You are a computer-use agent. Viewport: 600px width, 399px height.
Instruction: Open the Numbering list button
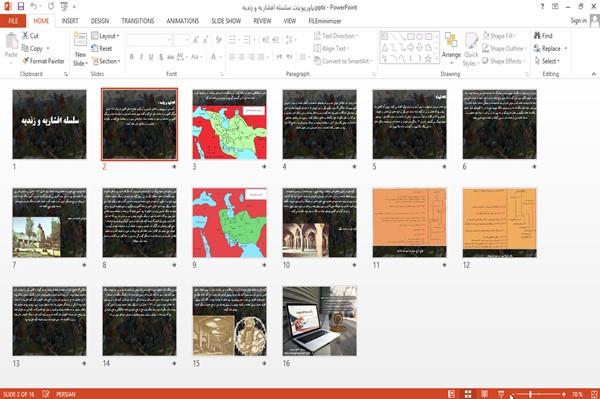pos(248,40)
